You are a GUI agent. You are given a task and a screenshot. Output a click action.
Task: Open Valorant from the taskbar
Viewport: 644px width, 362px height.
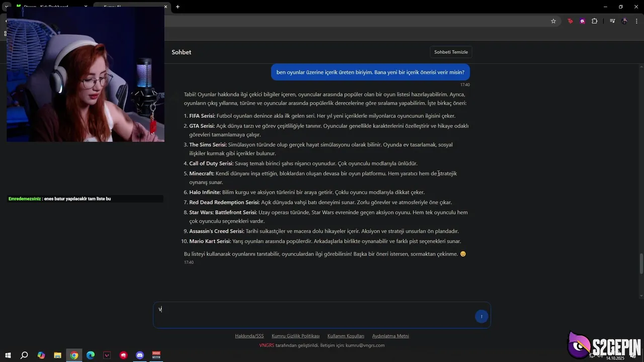point(107,355)
